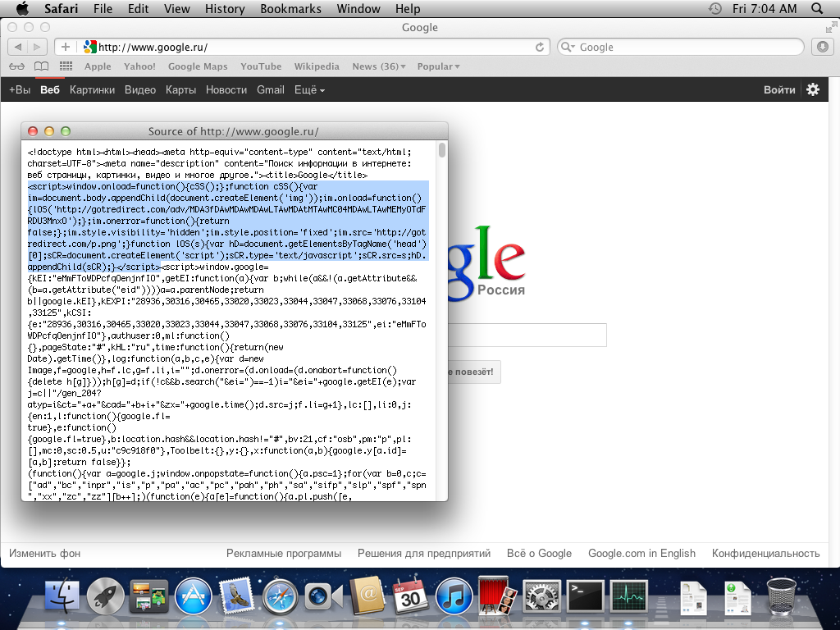Open iCal calendar showing 30
The width and height of the screenshot is (840, 630).
pos(410,596)
